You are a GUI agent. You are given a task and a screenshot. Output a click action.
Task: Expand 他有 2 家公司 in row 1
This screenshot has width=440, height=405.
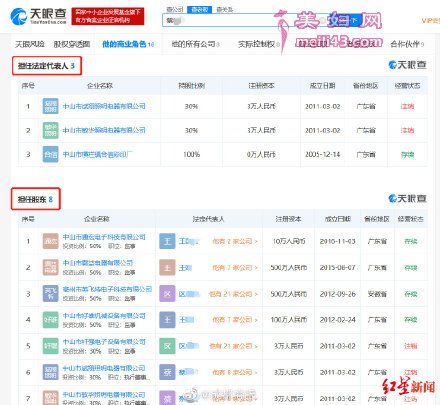(x=235, y=241)
